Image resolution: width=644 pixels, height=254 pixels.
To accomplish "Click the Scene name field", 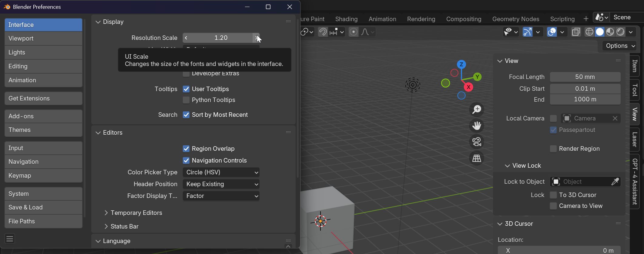I will pyautogui.click(x=627, y=17).
